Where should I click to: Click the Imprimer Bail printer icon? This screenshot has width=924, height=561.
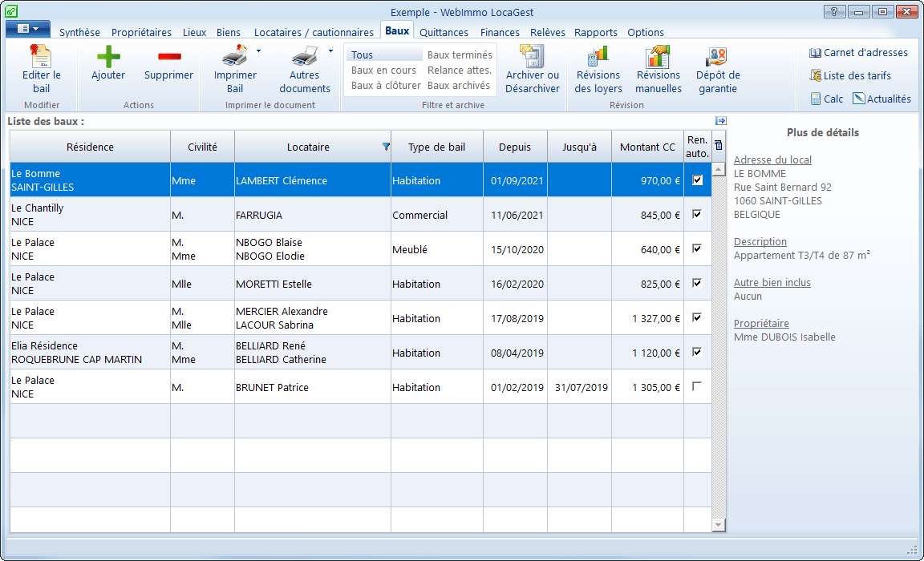[x=233, y=57]
